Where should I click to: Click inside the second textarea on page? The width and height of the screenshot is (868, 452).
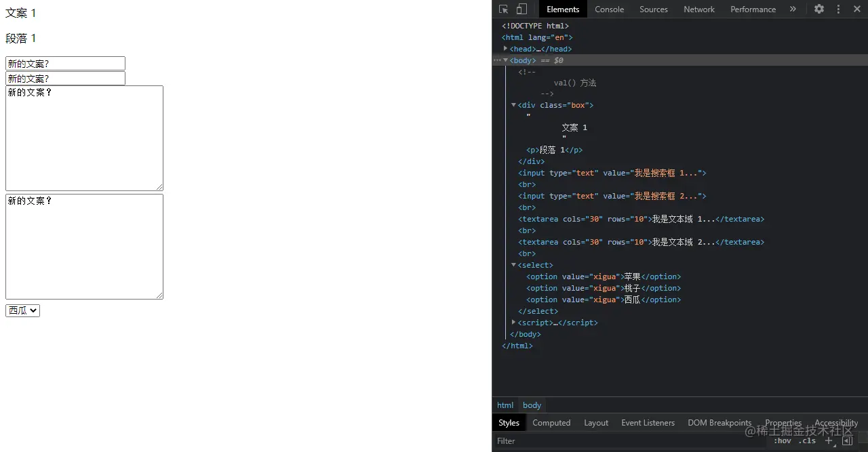click(84, 246)
